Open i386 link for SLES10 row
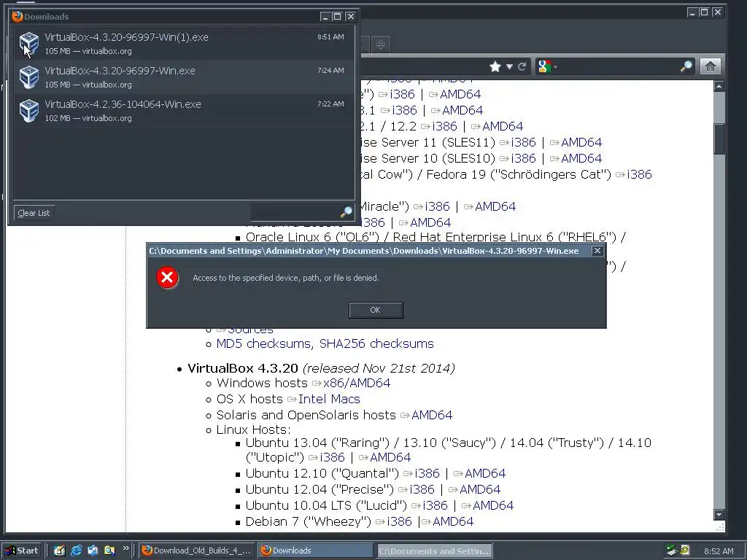 [523, 158]
